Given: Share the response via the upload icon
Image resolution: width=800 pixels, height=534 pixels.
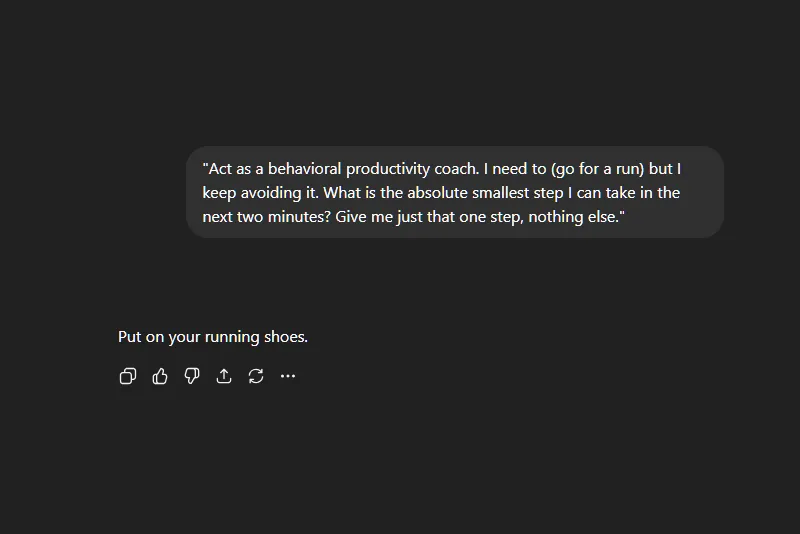Looking at the screenshot, I should pos(224,376).
